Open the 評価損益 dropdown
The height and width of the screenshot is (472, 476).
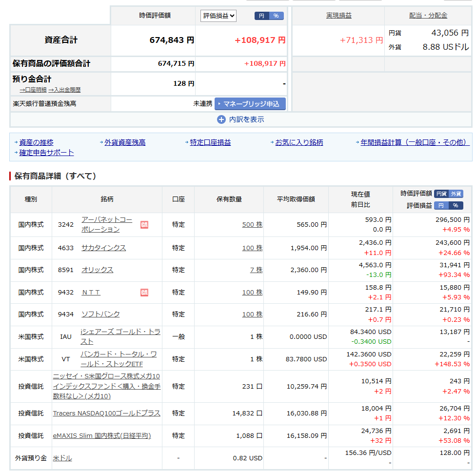tap(218, 16)
